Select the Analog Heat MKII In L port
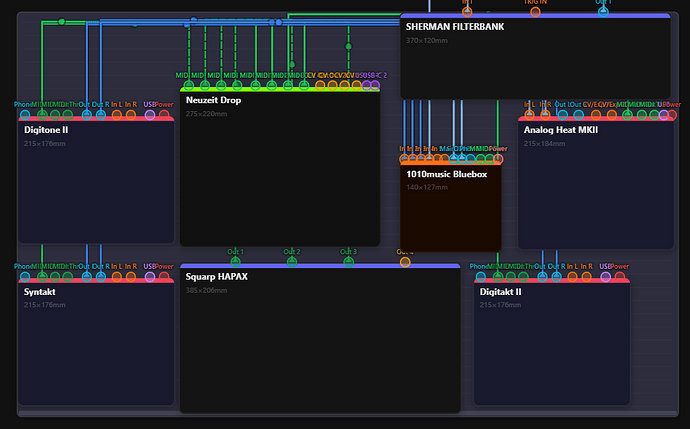 coord(529,115)
